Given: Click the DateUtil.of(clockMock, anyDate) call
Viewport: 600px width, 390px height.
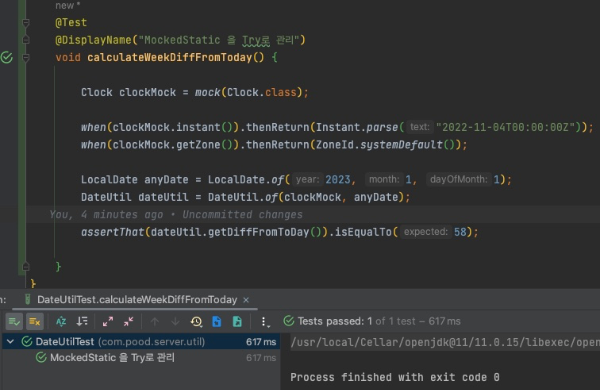Looking at the screenshot, I should 306,197.
